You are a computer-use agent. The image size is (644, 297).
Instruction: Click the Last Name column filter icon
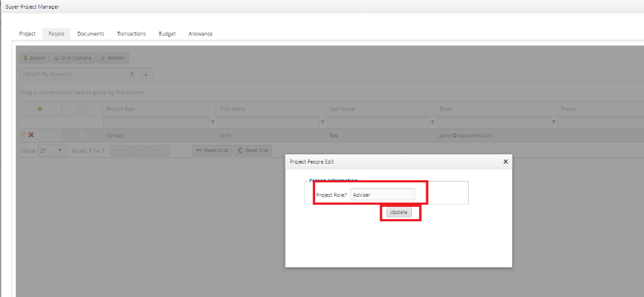pos(432,123)
